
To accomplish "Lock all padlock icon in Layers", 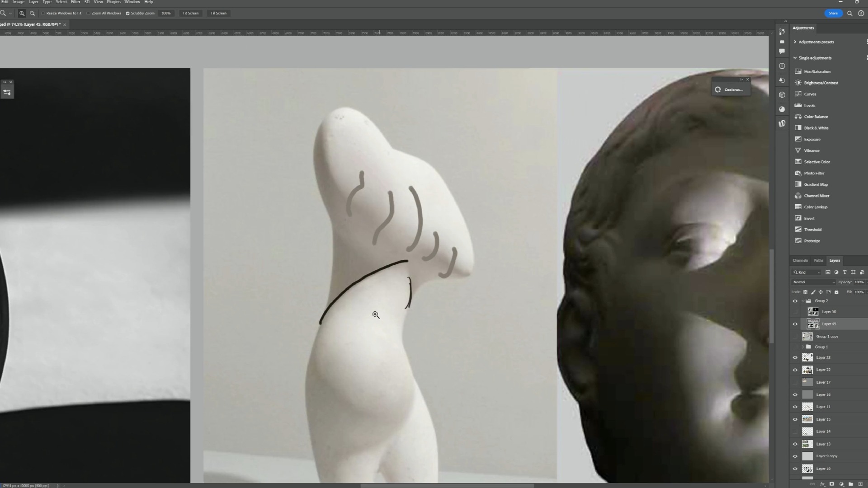I will 836,292.
